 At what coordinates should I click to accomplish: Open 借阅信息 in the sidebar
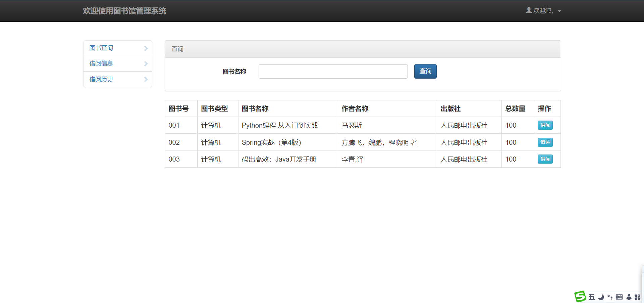(x=118, y=63)
